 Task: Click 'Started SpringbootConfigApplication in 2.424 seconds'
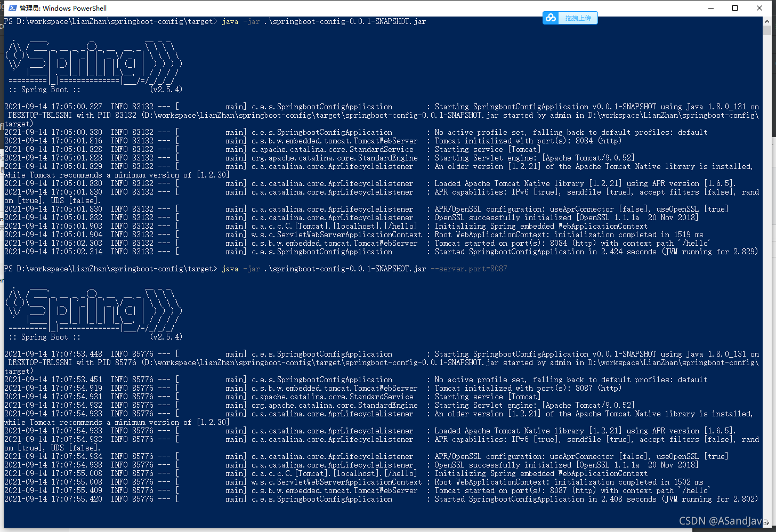coord(546,252)
